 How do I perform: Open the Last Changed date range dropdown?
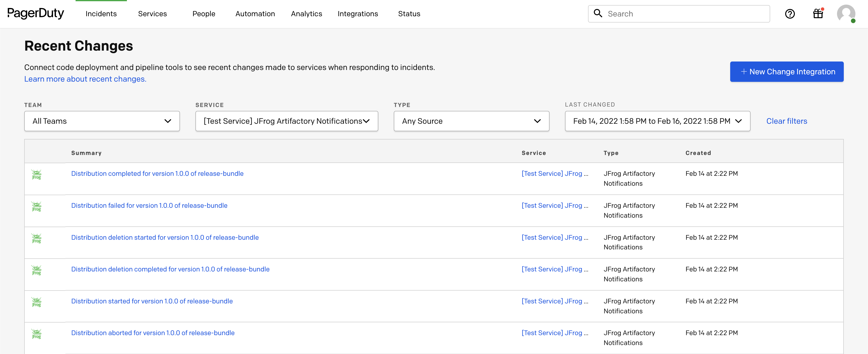pyautogui.click(x=657, y=121)
